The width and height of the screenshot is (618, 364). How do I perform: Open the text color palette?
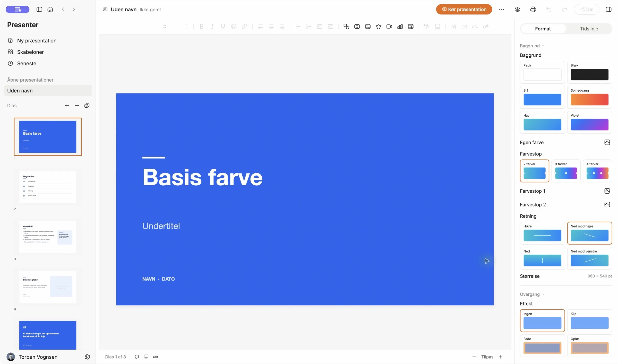point(234,27)
